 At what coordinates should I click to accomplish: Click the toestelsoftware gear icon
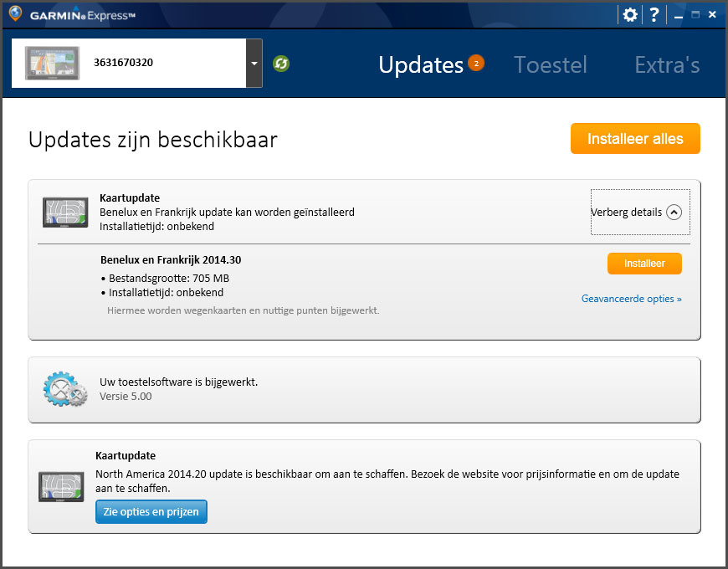click(x=65, y=389)
